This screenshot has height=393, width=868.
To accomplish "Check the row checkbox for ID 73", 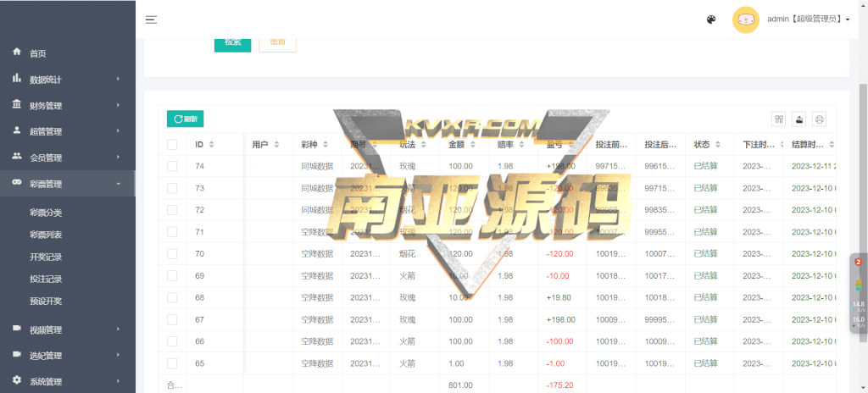I will [172, 188].
